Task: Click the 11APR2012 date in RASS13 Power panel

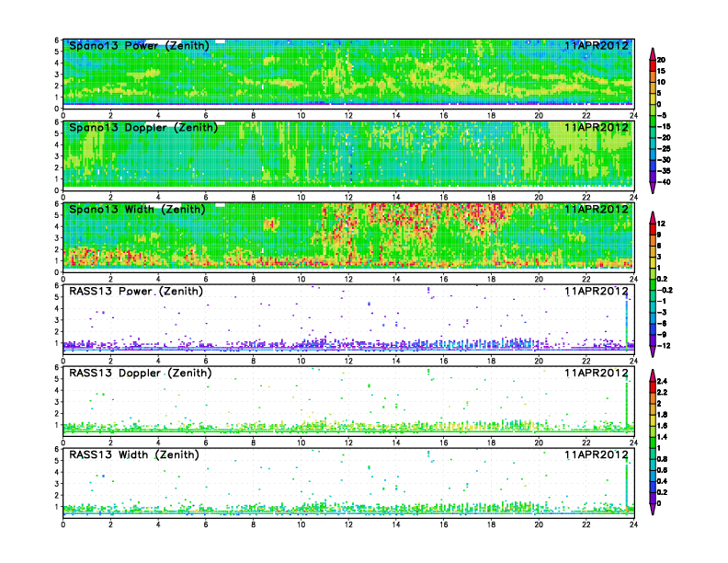Action: click(597, 292)
